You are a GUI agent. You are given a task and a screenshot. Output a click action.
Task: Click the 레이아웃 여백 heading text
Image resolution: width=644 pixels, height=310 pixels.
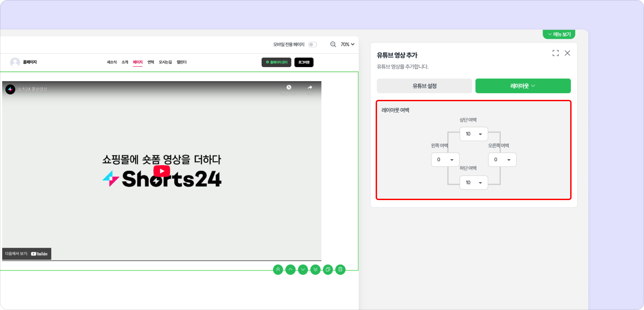click(395, 110)
